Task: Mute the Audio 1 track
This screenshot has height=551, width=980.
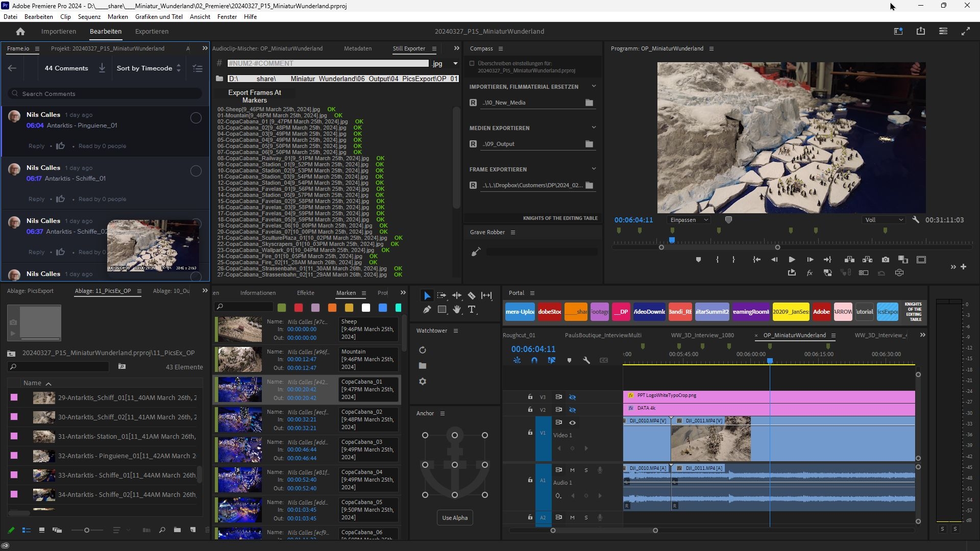Action: tap(572, 470)
